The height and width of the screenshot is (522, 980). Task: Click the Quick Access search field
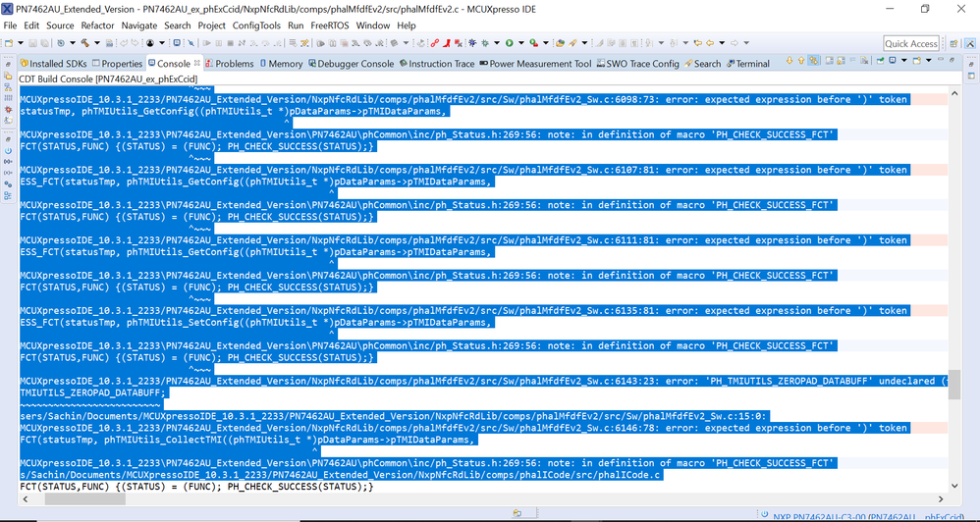coord(910,44)
